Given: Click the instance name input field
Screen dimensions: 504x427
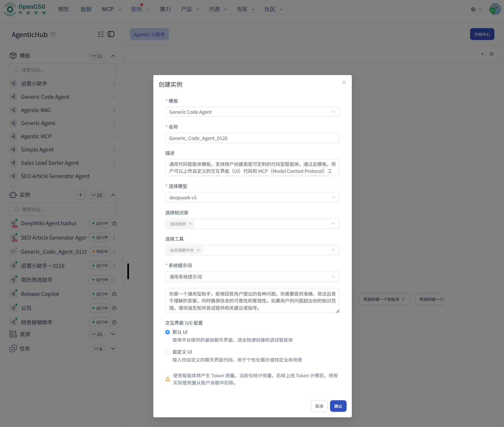Looking at the screenshot, I should 252,138.
